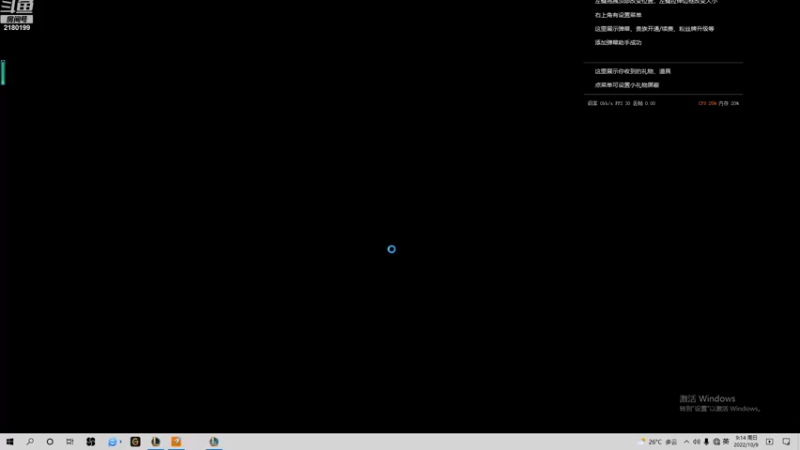Screen dimensions: 800x450
Task: Open the volume speaker tray icon
Action: coord(696,442)
